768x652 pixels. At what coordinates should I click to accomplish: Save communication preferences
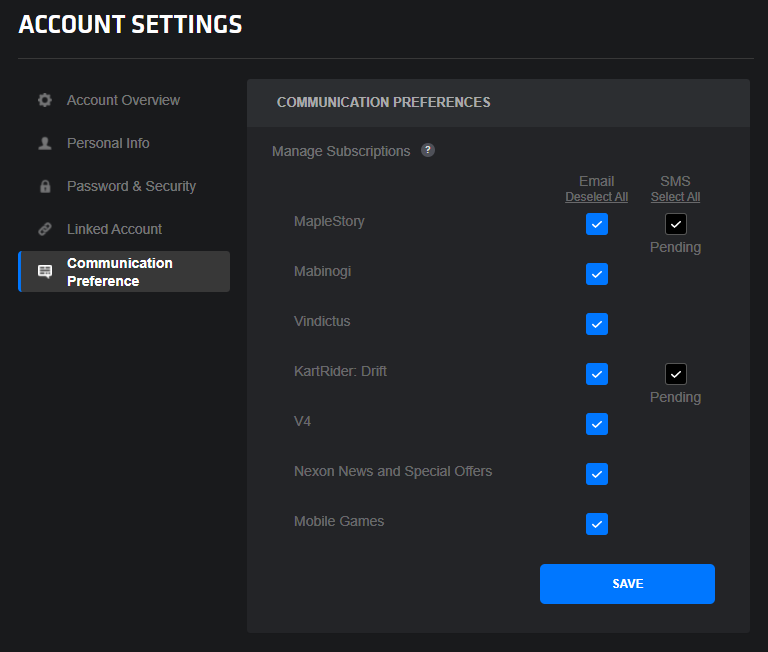click(627, 584)
